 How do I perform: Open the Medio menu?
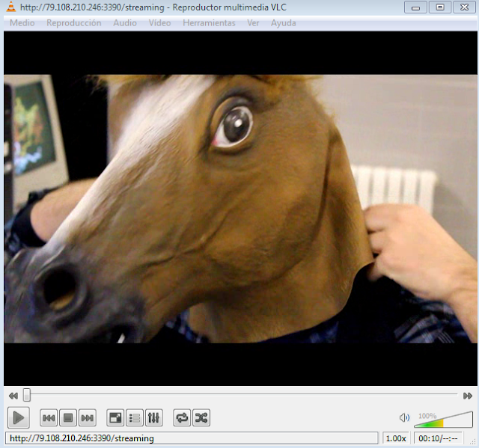click(22, 23)
